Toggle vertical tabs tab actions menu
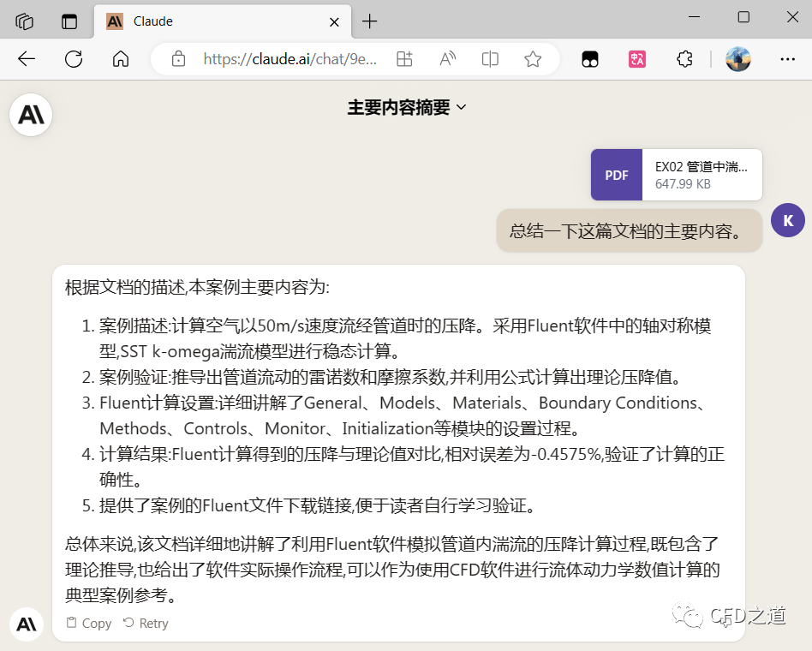 [x=69, y=21]
